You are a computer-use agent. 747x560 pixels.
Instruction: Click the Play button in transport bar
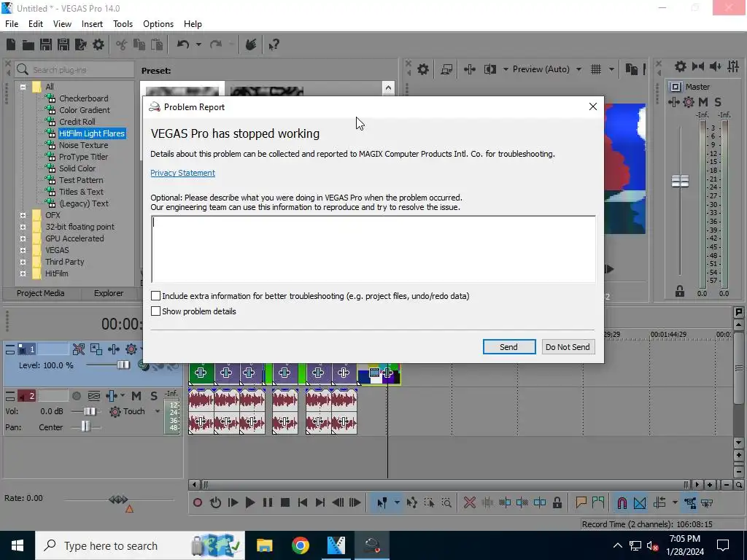[249, 502]
